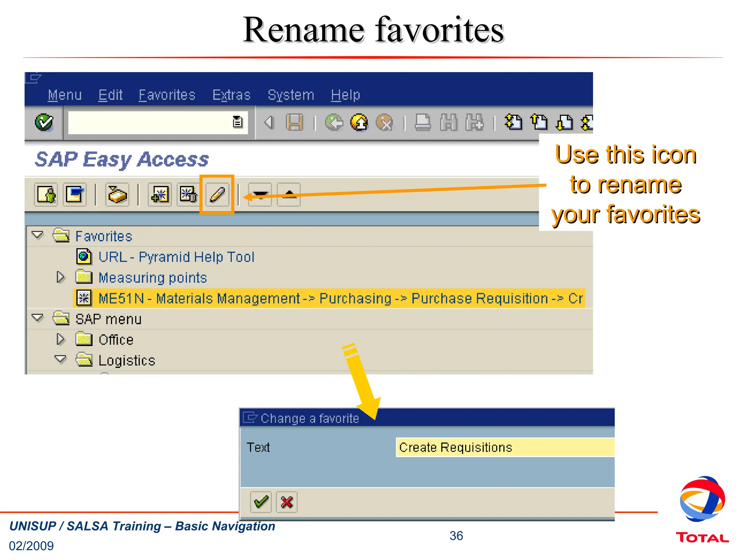Click the Move favorites up arrow
The width and height of the screenshot is (747, 560).
[x=289, y=195]
